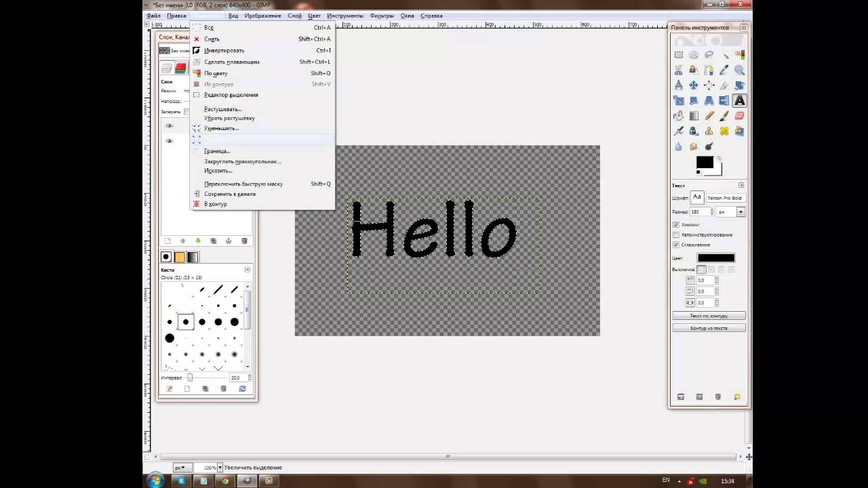Choose Сохранить в канале menu entry
The height and width of the screenshot is (488, 868).
[262, 194]
